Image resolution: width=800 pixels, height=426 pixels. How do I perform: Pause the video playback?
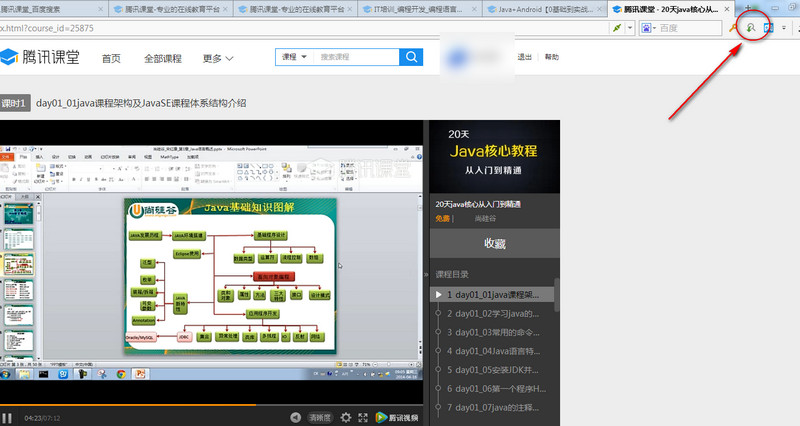pos(7,417)
